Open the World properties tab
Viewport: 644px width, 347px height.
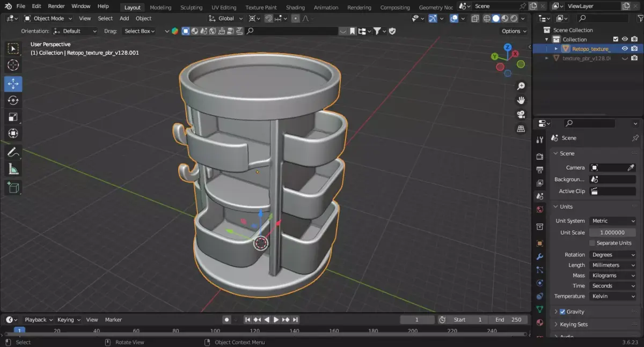(540, 210)
